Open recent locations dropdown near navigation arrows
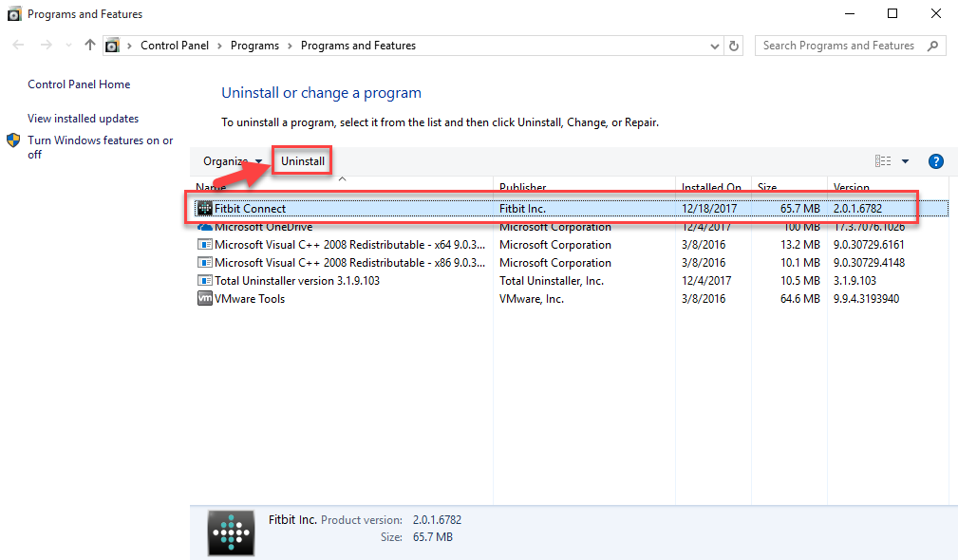This screenshot has height=560, width=958. 68,46
